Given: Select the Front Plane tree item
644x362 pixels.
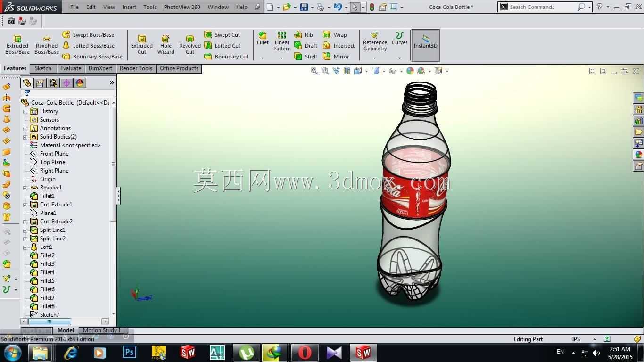Looking at the screenshot, I should (x=54, y=154).
